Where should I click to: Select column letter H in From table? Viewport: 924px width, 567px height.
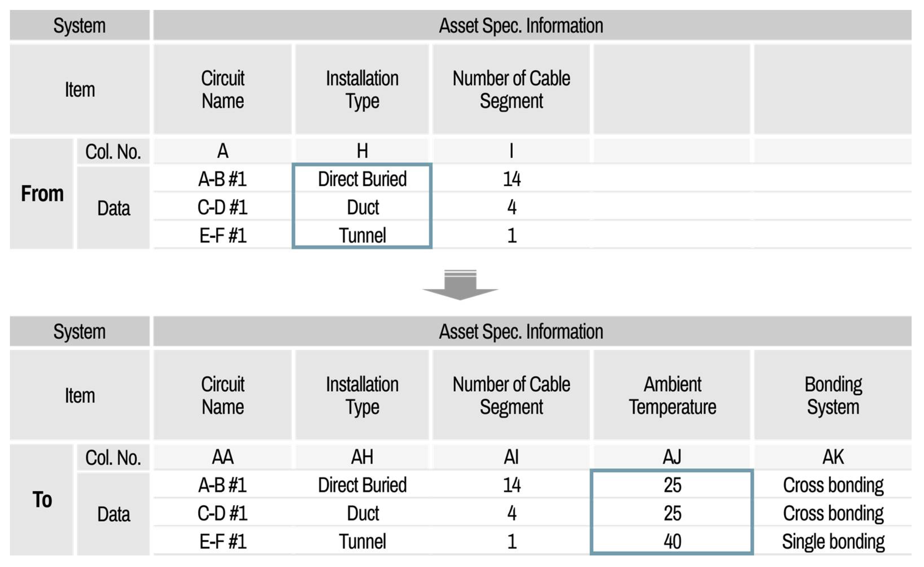(x=362, y=151)
